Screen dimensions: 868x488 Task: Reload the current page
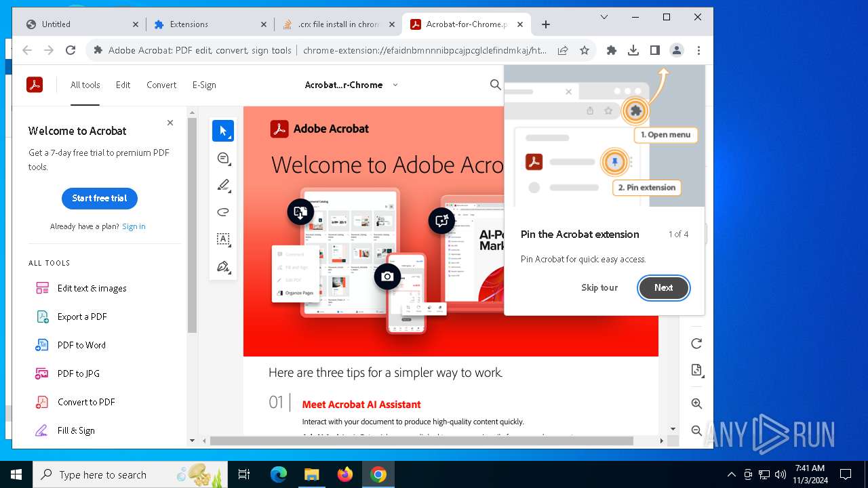click(x=71, y=50)
